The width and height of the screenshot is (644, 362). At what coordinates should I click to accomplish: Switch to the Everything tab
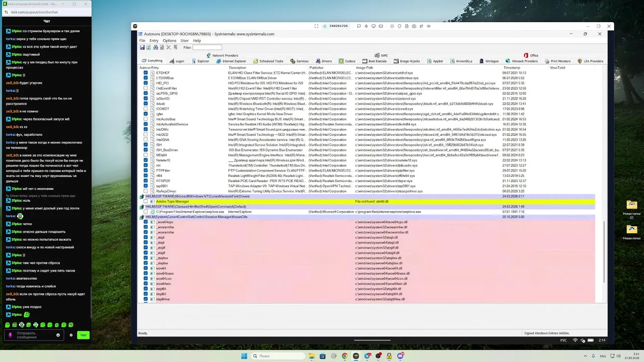point(151,61)
